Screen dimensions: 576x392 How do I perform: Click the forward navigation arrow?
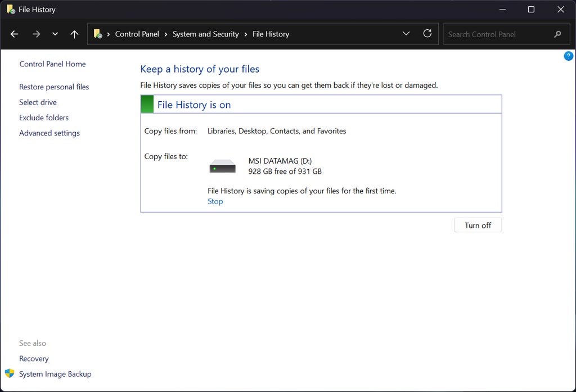click(36, 34)
